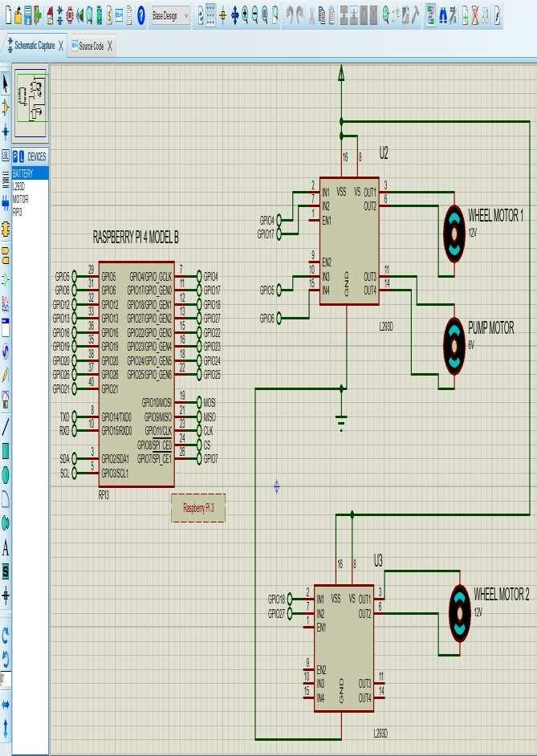Activate the Component Mode tool
The image size is (537, 756).
tap(6, 108)
